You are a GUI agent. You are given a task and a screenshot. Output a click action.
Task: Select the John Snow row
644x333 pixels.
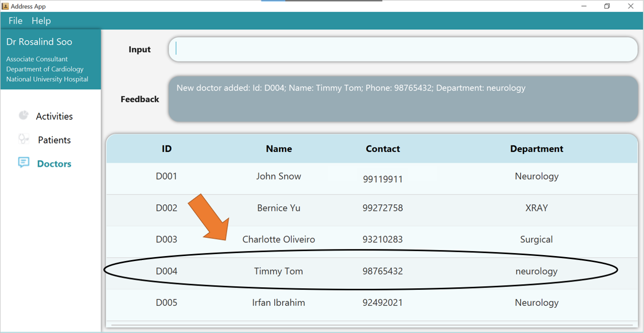click(279, 177)
